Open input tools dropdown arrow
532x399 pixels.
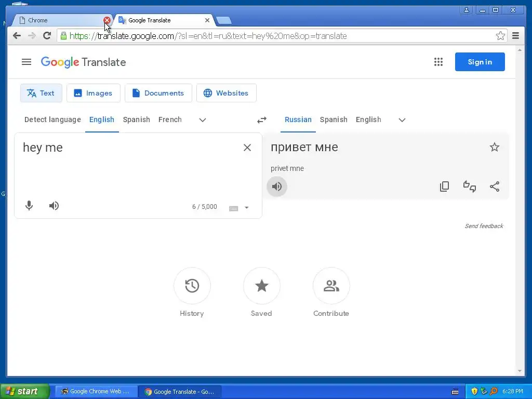click(247, 208)
